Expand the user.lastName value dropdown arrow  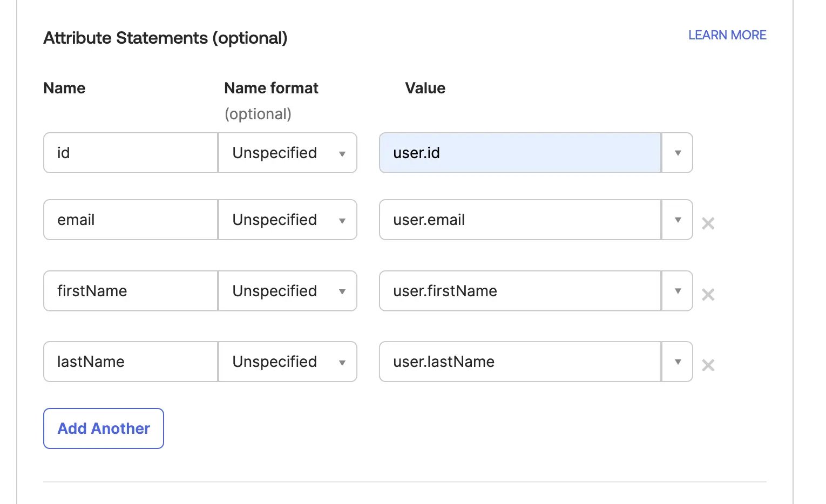pos(678,362)
